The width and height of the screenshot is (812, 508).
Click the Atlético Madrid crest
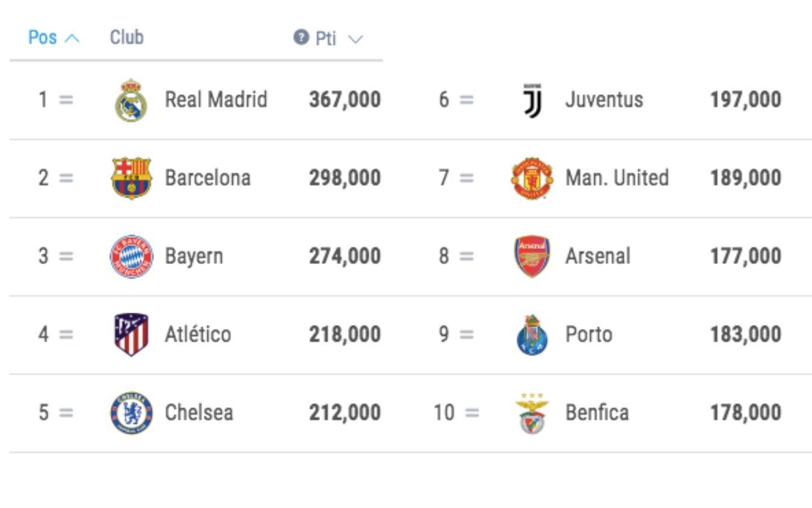131,334
